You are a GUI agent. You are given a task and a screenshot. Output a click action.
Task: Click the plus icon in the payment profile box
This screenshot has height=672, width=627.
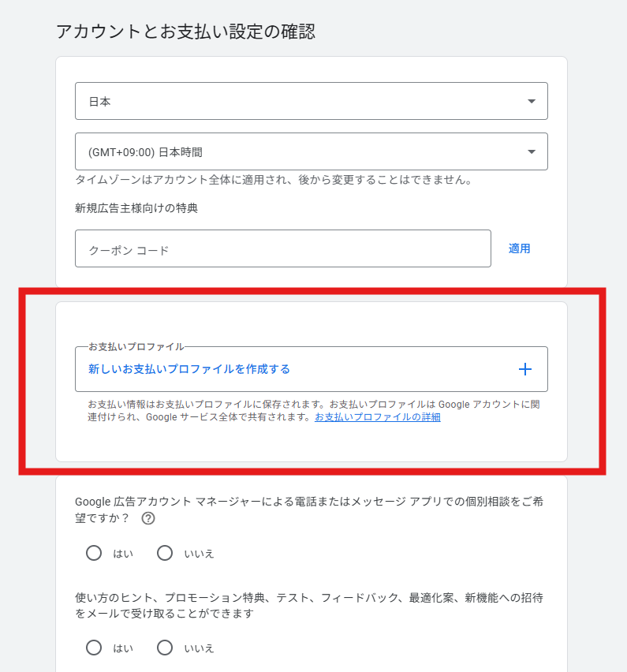tap(525, 369)
